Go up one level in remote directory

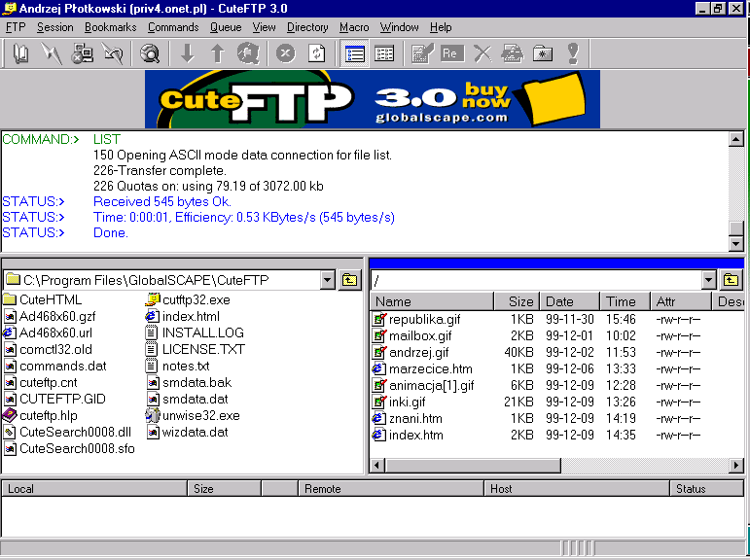click(x=731, y=280)
